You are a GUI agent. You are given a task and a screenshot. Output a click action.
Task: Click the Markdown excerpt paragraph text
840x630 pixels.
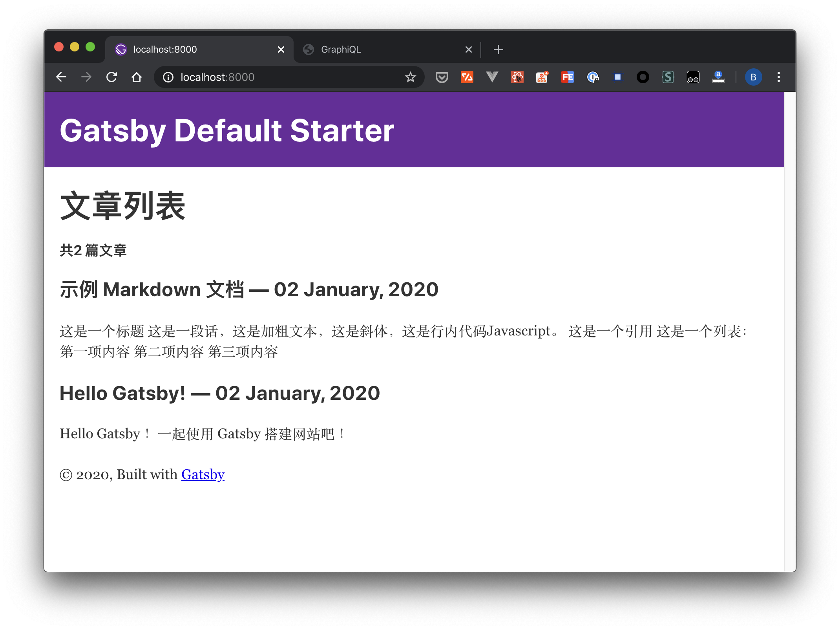tap(404, 341)
